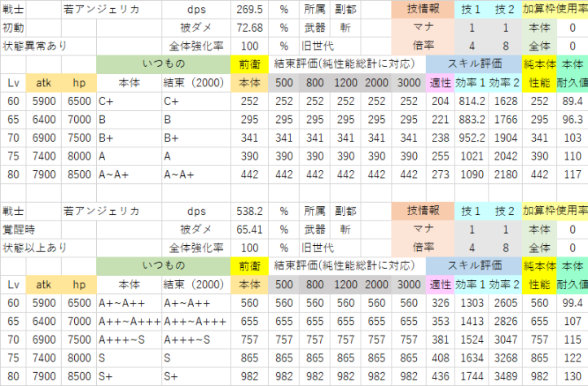Click 加算枠使用率 header in 初動 block
The image size is (588, 386).
click(555, 10)
